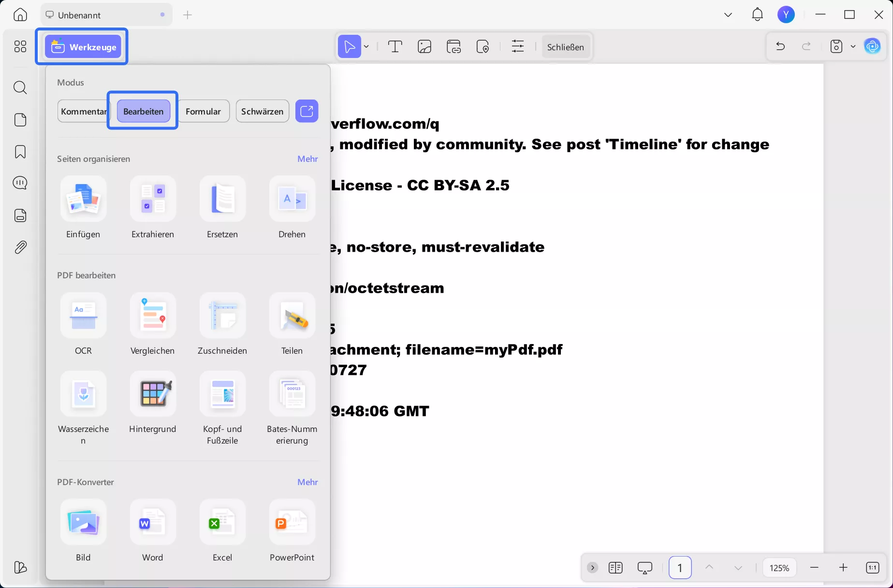Open the Kopf- und Fußzeile tool
This screenshot has height=588, width=893.
[222, 408]
